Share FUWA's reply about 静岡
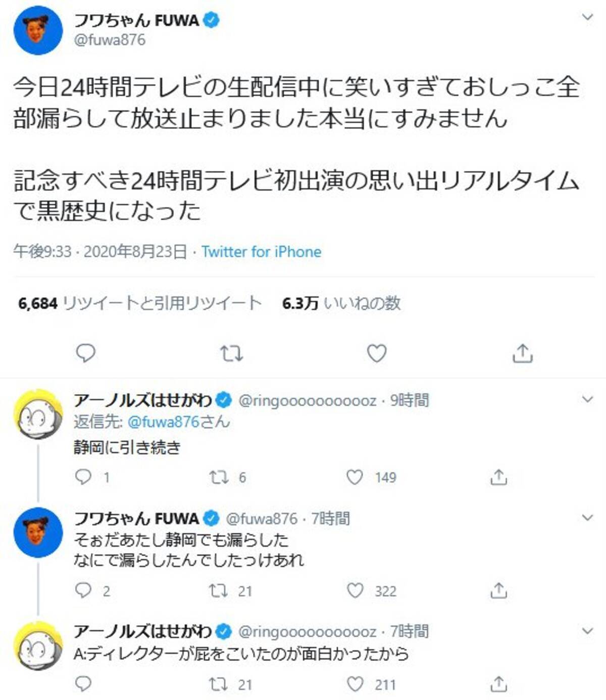606x700 pixels. [x=498, y=590]
